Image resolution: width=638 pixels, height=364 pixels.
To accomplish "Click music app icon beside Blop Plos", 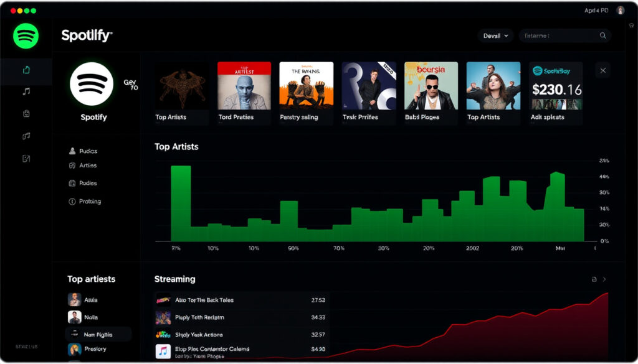I will [x=163, y=352].
